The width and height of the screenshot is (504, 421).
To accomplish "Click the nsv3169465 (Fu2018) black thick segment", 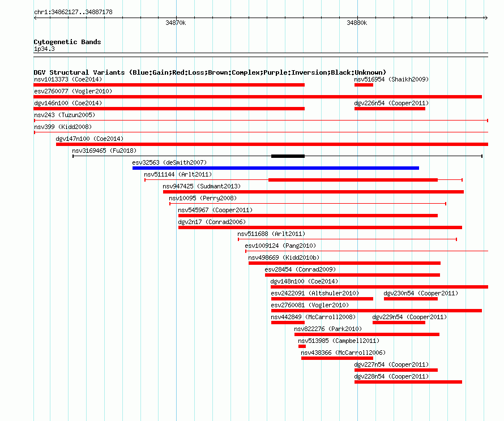I will (x=288, y=156).
